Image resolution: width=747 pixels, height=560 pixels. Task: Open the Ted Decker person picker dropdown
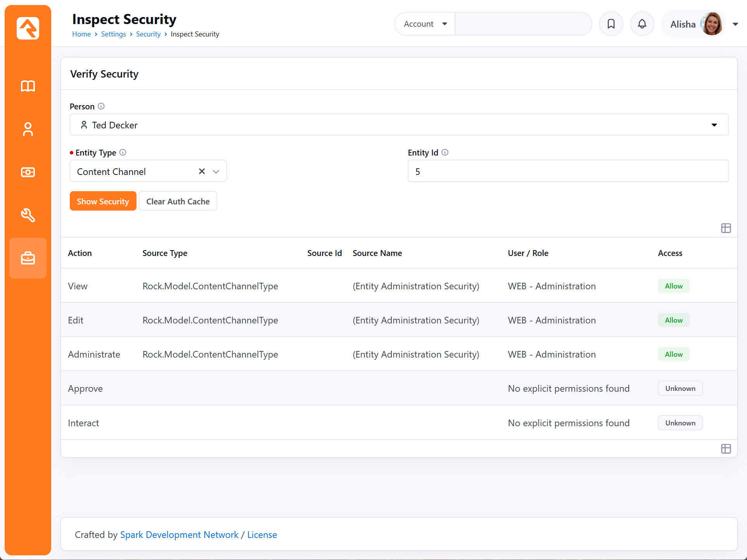click(714, 125)
